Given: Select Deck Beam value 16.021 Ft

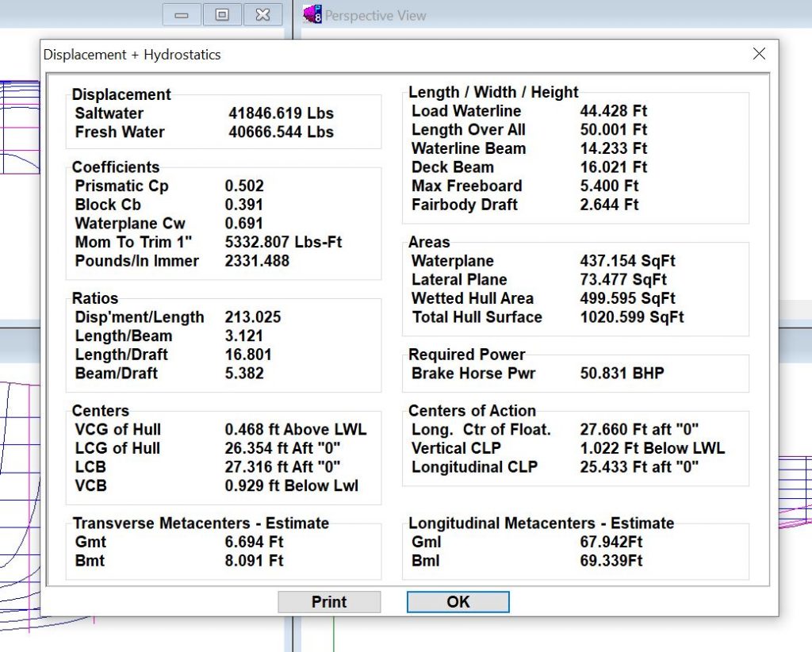Looking at the screenshot, I should [x=614, y=167].
